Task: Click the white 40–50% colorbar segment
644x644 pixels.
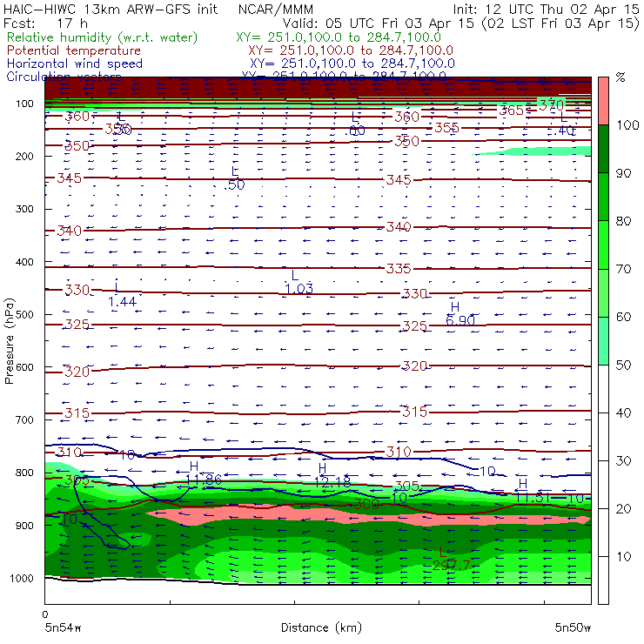Action: pos(603,388)
